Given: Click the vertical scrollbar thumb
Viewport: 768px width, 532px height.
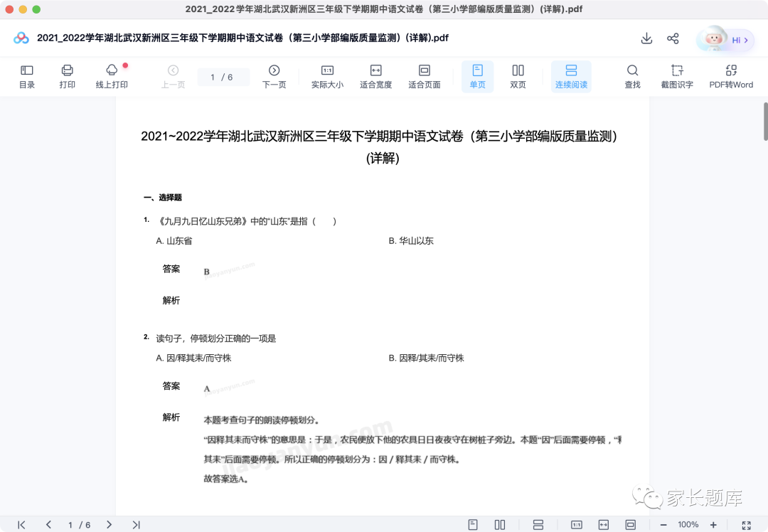Looking at the screenshot, I should (765, 121).
